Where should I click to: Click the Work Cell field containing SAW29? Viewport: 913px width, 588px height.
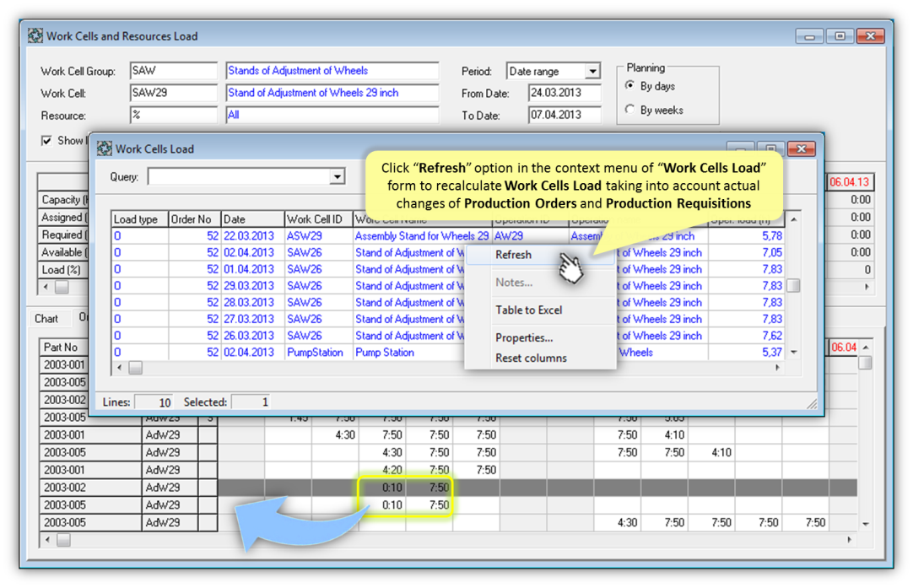[x=174, y=93]
